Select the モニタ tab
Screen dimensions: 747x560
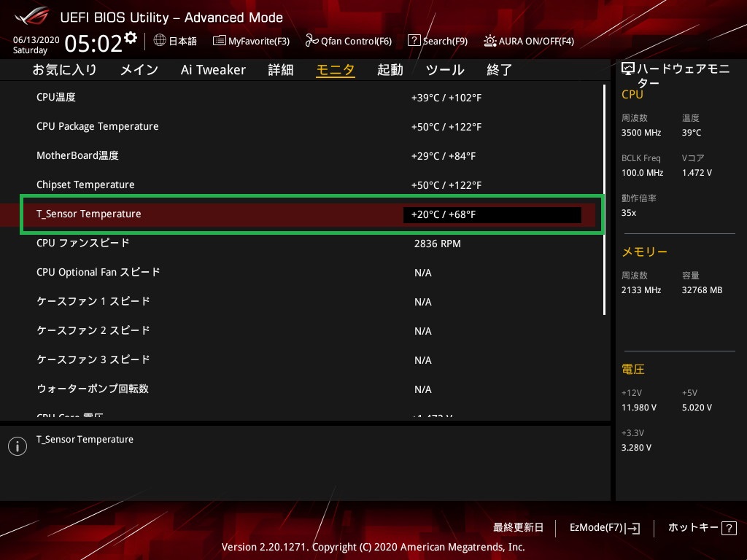coord(336,70)
